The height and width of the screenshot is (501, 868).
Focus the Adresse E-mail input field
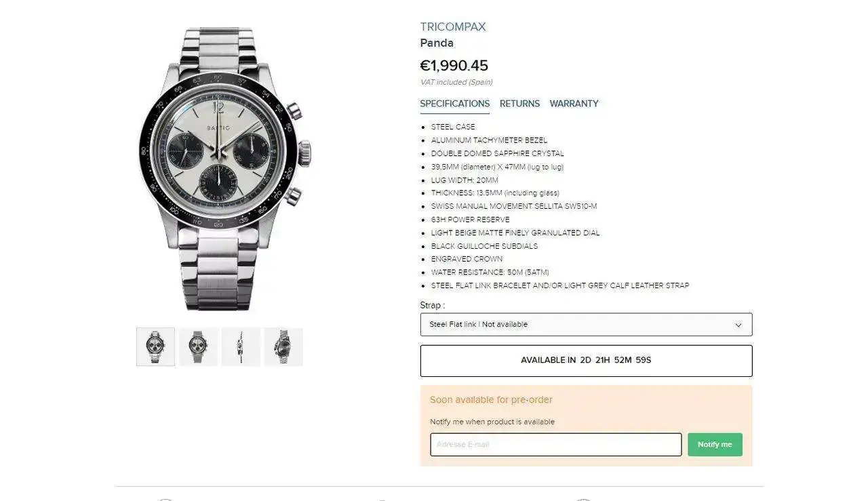coord(555,445)
